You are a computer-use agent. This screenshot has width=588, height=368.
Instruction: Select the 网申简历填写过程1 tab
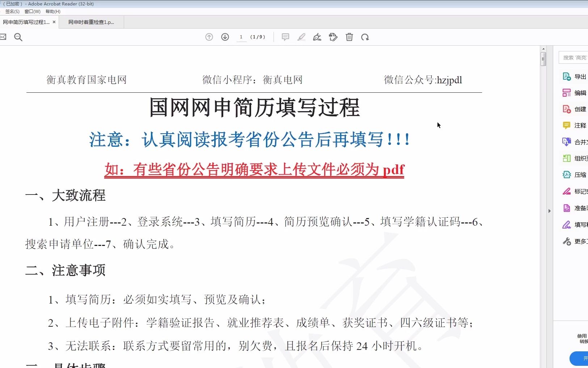coord(26,22)
